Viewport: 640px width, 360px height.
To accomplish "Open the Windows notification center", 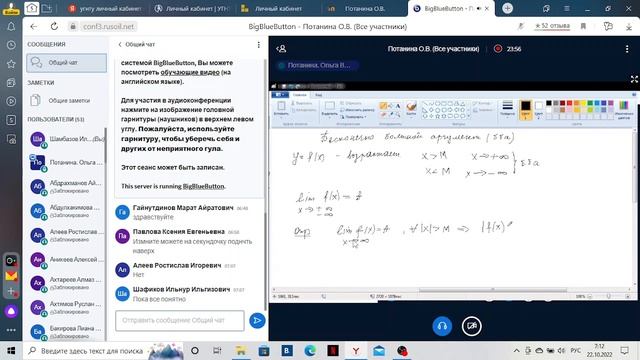I will (624, 351).
